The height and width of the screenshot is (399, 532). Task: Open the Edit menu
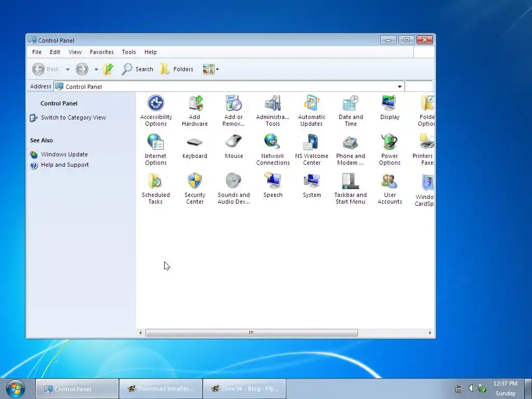point(55,52)
